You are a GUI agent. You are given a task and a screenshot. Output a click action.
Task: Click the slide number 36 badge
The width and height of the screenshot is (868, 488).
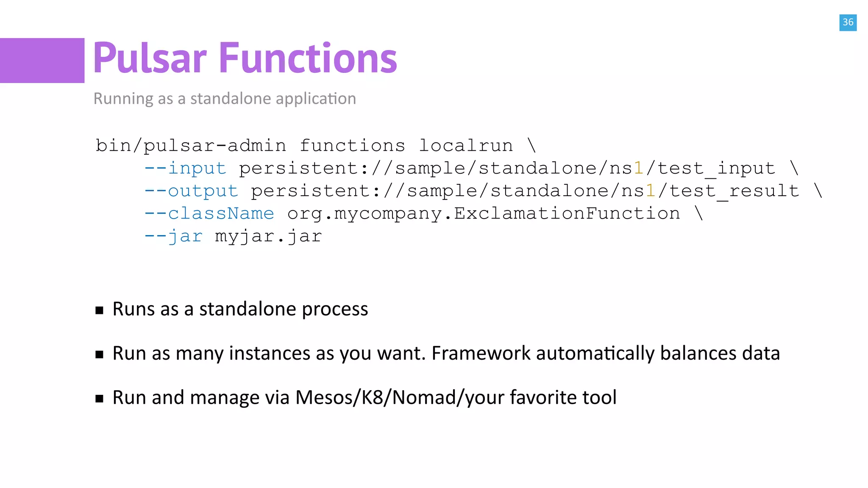pyautogui.click(x=848, y=22)
